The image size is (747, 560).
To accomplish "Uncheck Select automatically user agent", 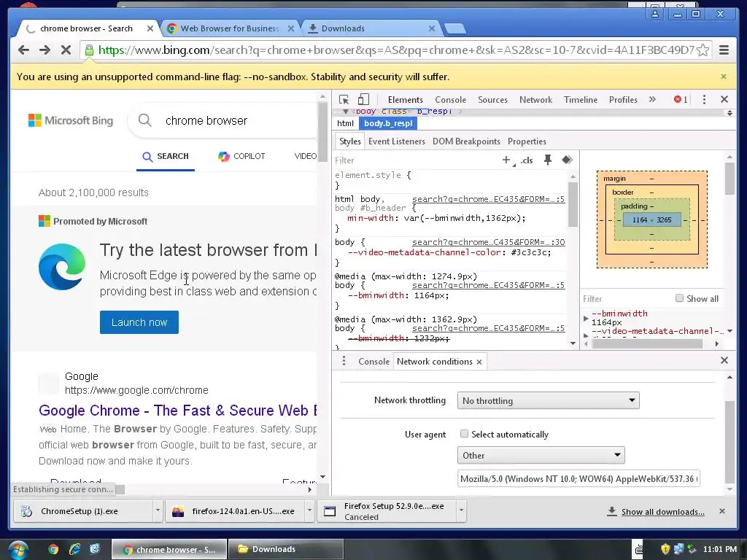I will tap(464, 434).
